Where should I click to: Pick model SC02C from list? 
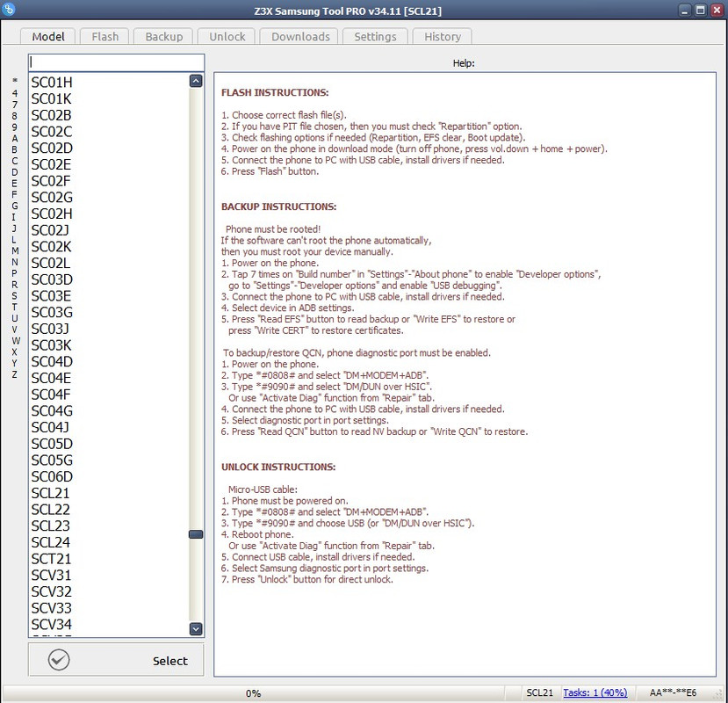(109, 132)
